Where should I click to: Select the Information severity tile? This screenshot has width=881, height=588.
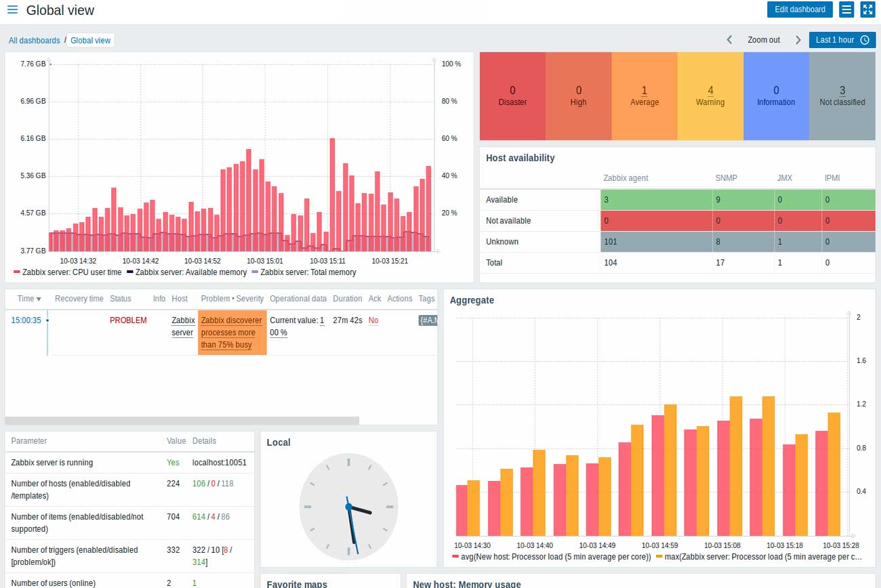(776, 96)
